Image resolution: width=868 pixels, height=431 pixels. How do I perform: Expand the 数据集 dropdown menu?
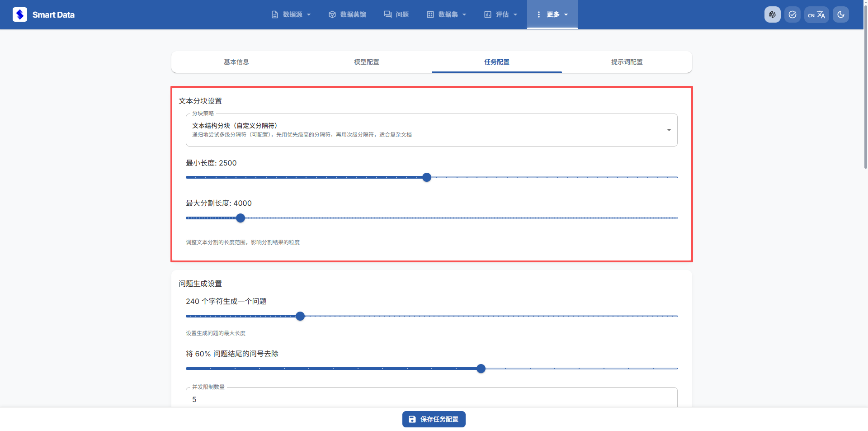coord(447,14)
